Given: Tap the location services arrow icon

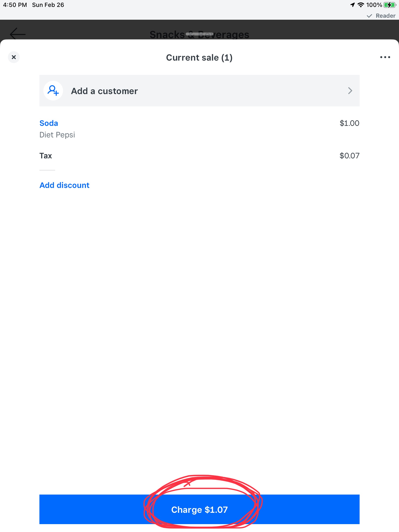Looking at the screenshot, I should pos(352,5).
